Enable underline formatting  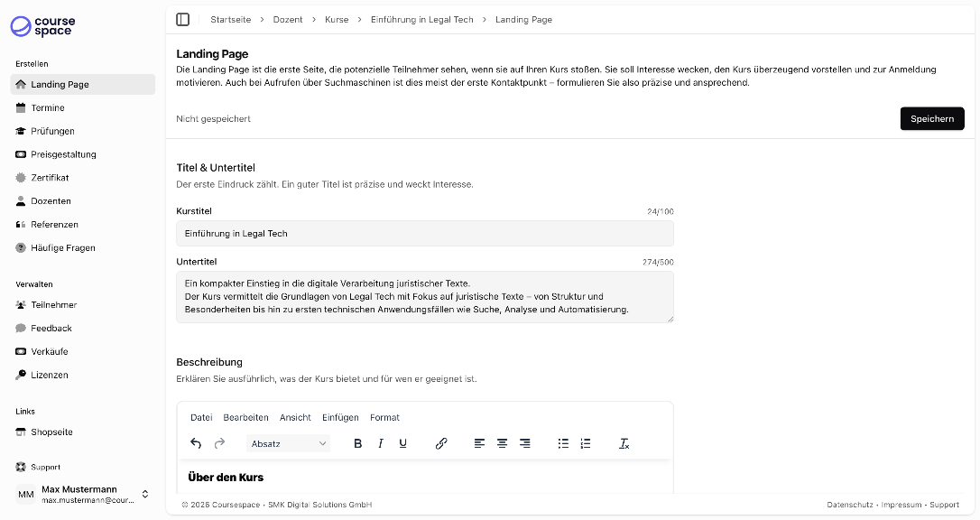pos(403,443)
